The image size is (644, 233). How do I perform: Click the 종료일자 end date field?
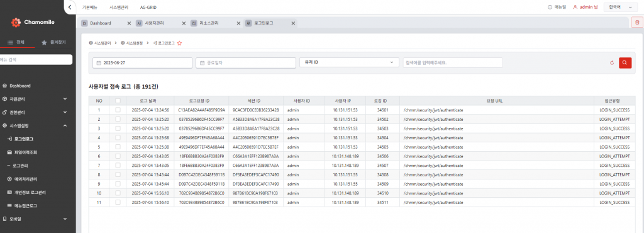(246, 62)
